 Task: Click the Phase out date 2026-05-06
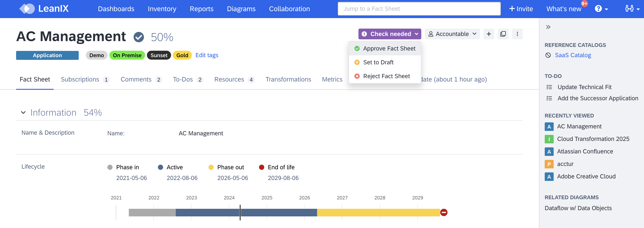coord(233,178)
